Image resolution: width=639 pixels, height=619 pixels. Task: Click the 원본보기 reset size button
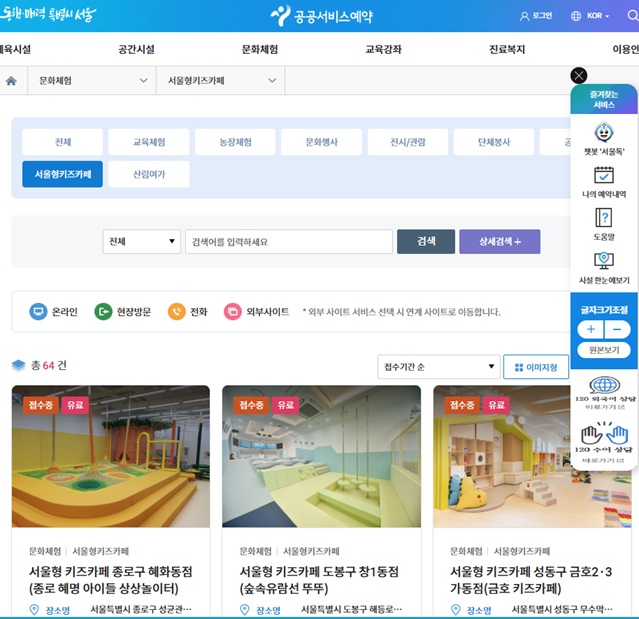coord(604,350)
